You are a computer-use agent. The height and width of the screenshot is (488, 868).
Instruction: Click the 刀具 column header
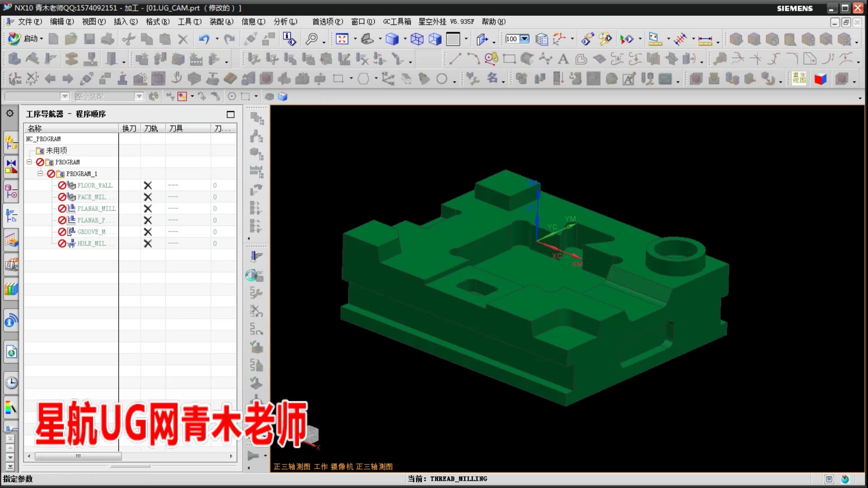[x=176, y=128]
